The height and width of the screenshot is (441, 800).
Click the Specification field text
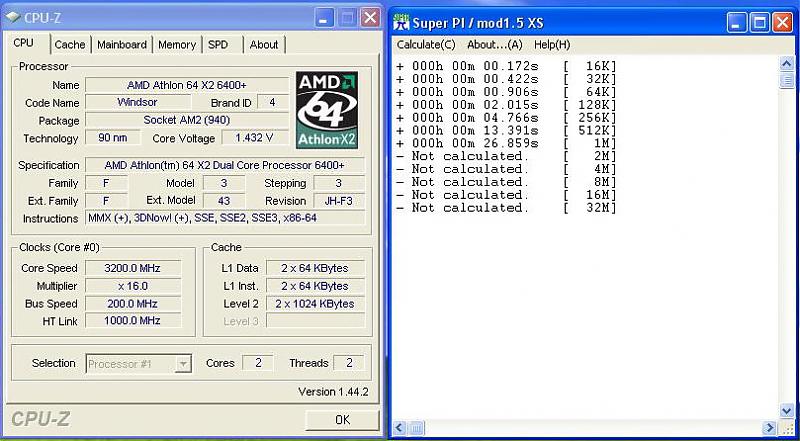pos(225,165)
